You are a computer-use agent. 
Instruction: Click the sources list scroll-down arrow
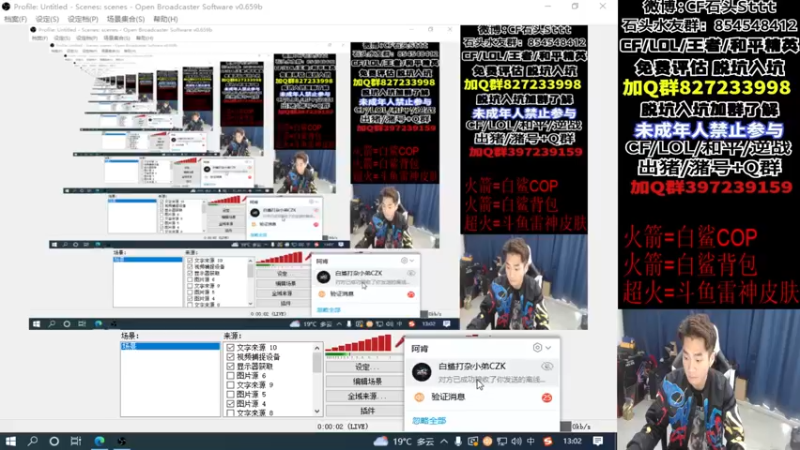(x=317, y=411)
